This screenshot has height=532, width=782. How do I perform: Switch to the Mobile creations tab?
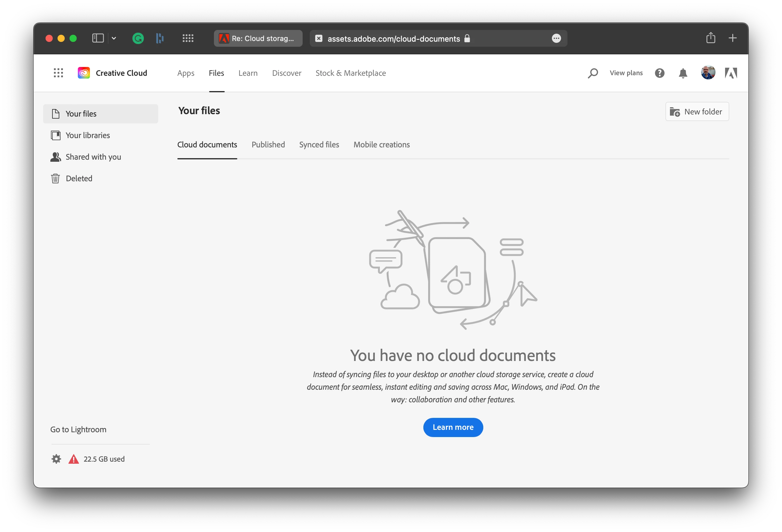coord(381,145)
